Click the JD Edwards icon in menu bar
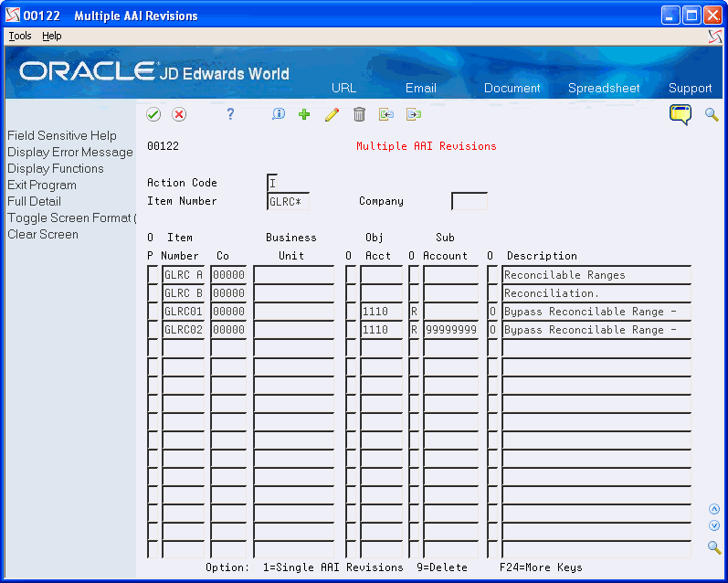The height and width of the screenshot is (583, 728). 715,37
